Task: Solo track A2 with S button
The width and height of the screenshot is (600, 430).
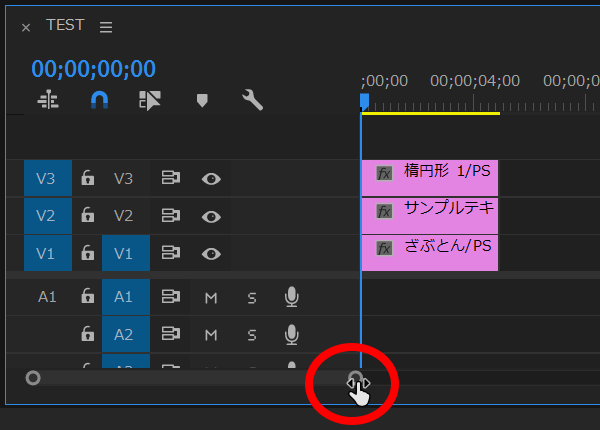Action: coord(252,336)
